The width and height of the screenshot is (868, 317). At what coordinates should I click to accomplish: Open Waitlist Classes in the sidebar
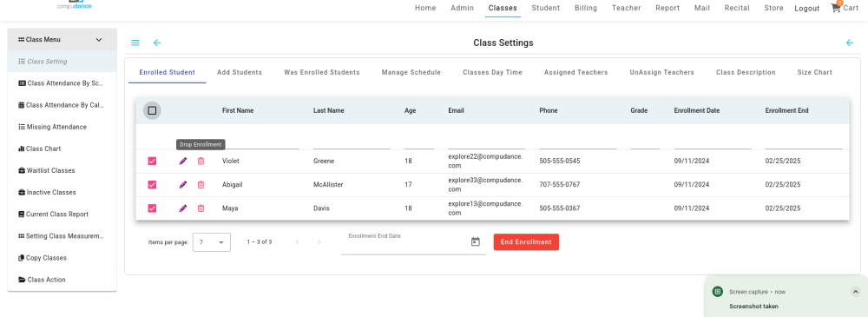[x=62, y=171]
